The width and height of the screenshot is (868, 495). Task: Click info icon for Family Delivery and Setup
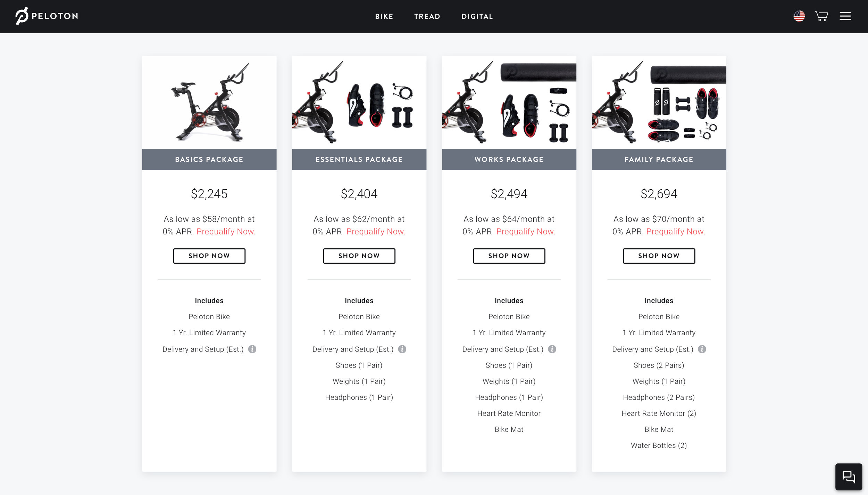702,349
